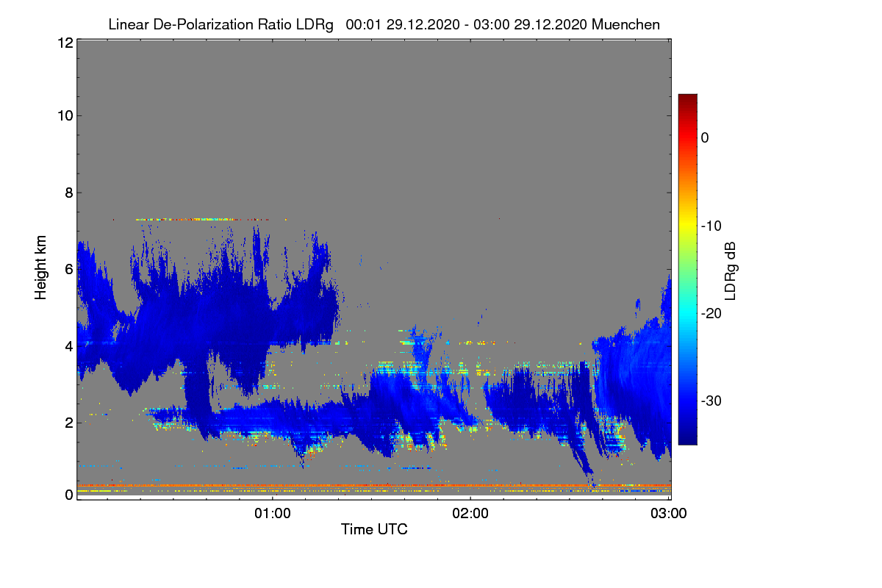Click the 'Time UTC' axis label
The width and height of the screenshot is (882, 588).
click(x=374, y=529)
